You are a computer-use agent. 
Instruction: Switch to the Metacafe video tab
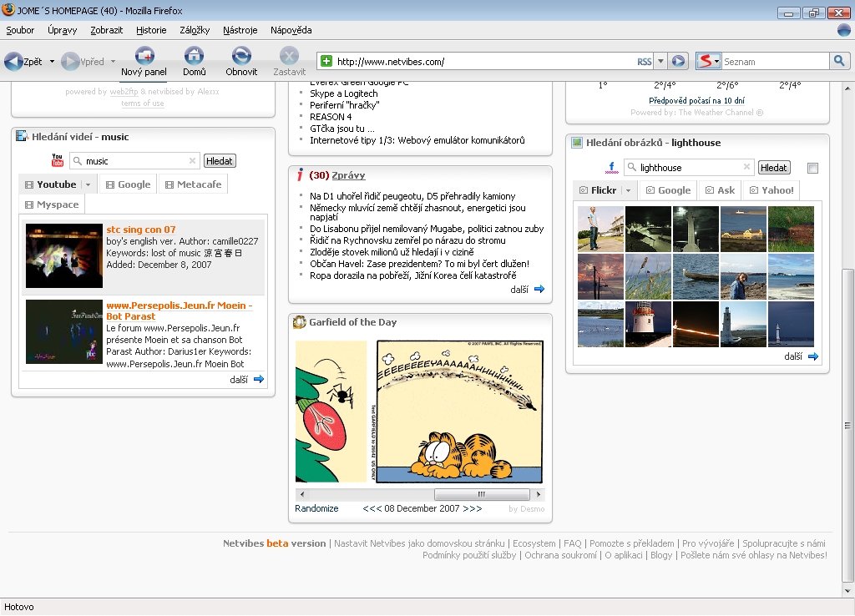click(193, 184)
